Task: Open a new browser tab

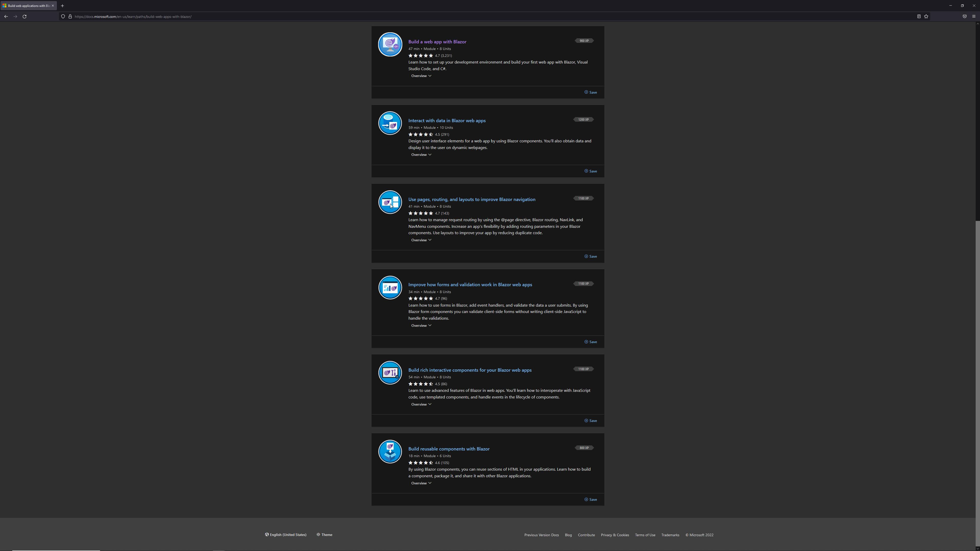Action: coord(62,6)
